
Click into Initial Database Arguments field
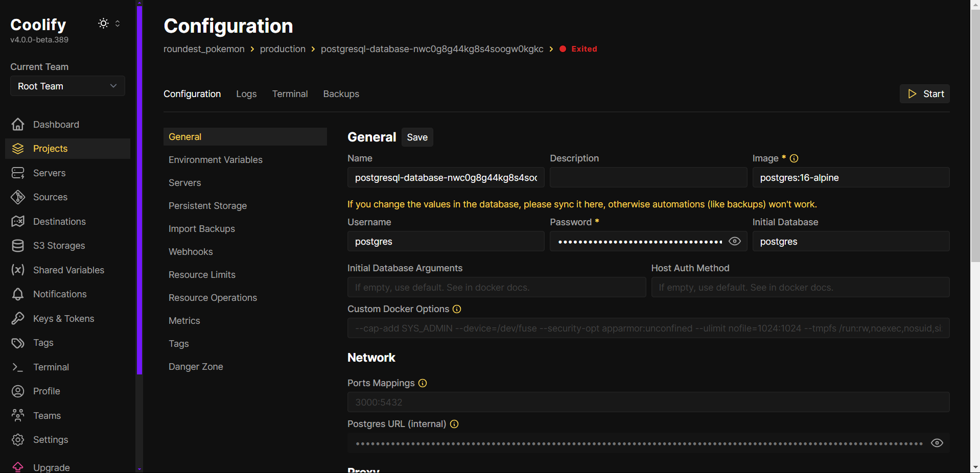pyautogui.click(x=497, y=287)
